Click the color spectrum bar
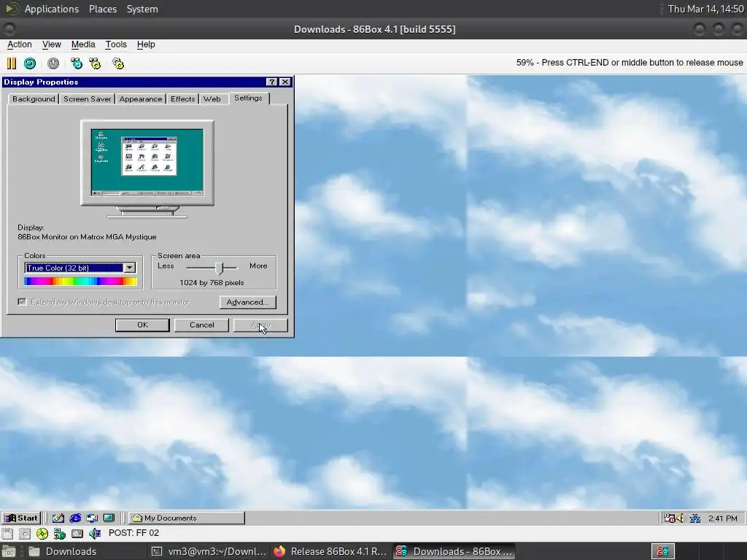This screenshot has height=560, width=747. click(x=80, y=281)
